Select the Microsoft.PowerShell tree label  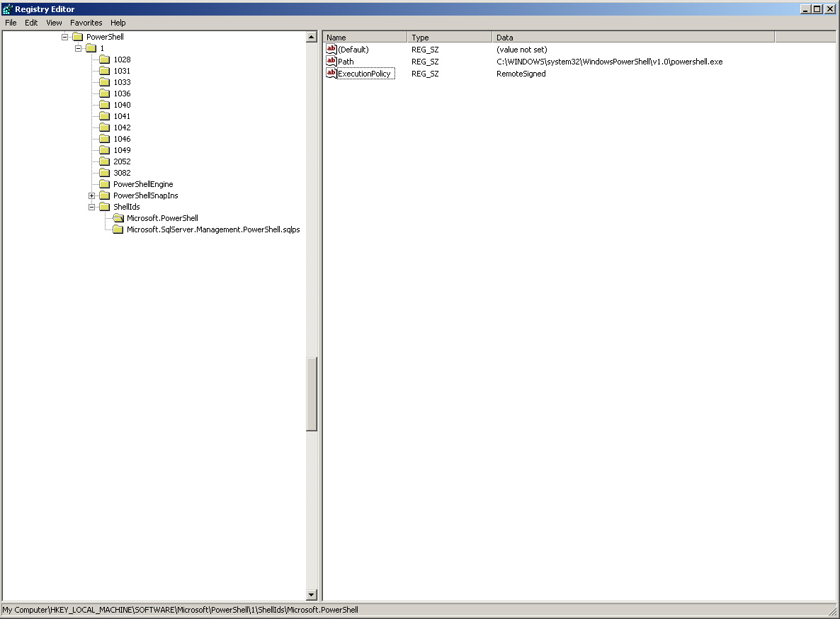tap(162, 218)
